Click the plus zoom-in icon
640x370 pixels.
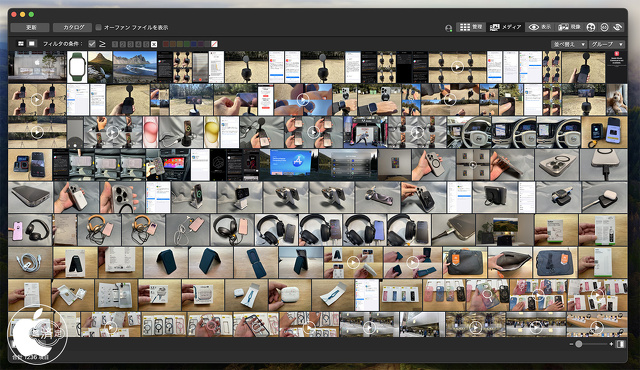tap(611, 344)
